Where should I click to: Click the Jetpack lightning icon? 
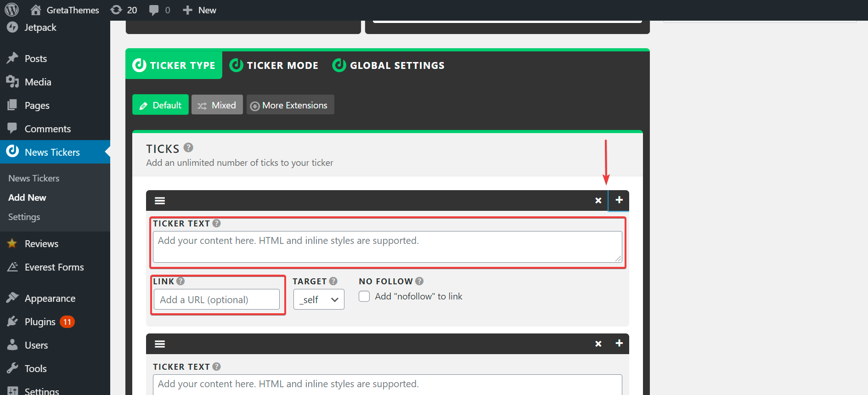pos(12,27)
